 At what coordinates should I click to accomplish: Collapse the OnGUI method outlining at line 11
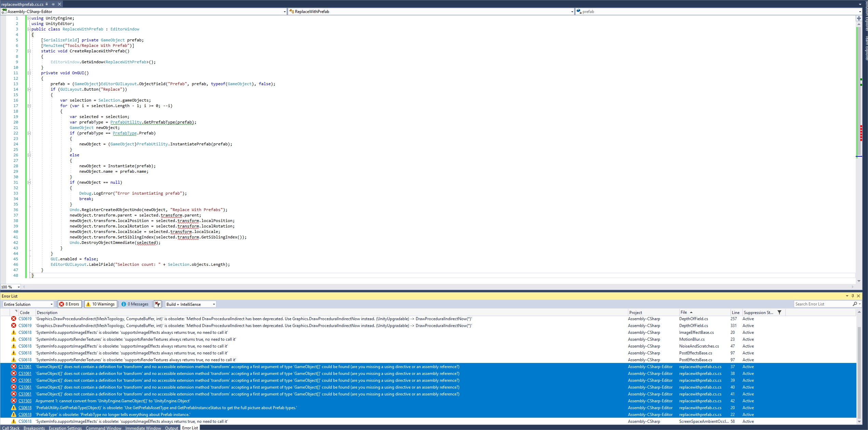click(x=29, y=73)
